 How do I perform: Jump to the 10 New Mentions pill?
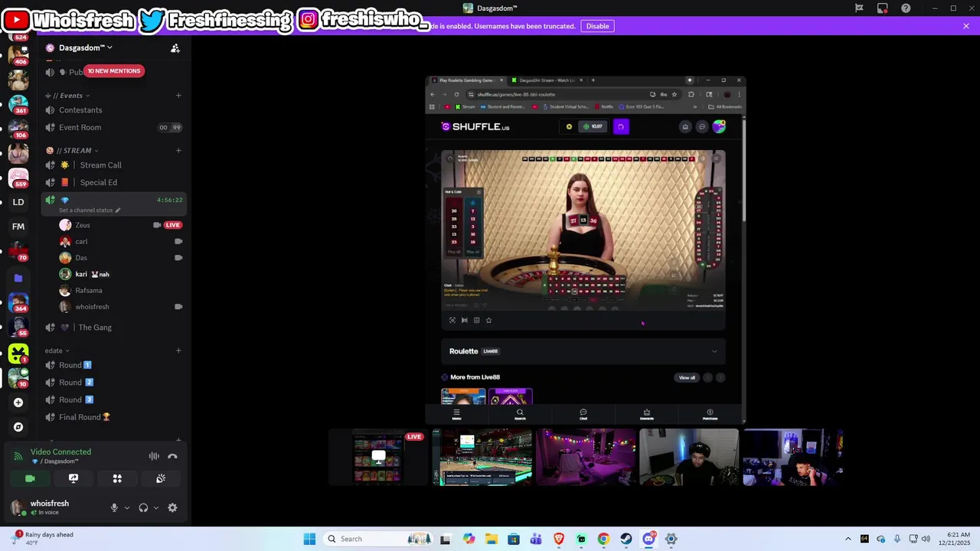pos(113,71)
